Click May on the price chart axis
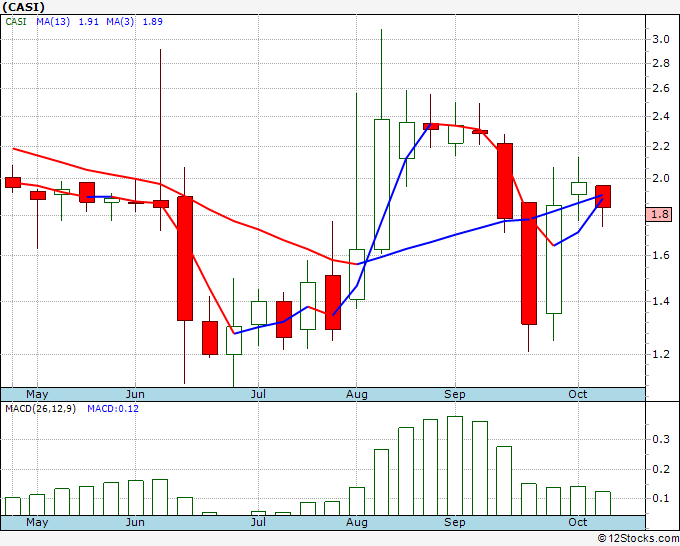The width and height of the screenshot is (680, 546). coord(37,395)
